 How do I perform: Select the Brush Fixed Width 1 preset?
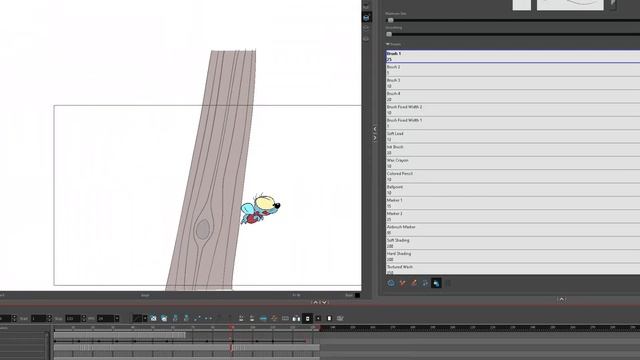[x=513, y=123]
